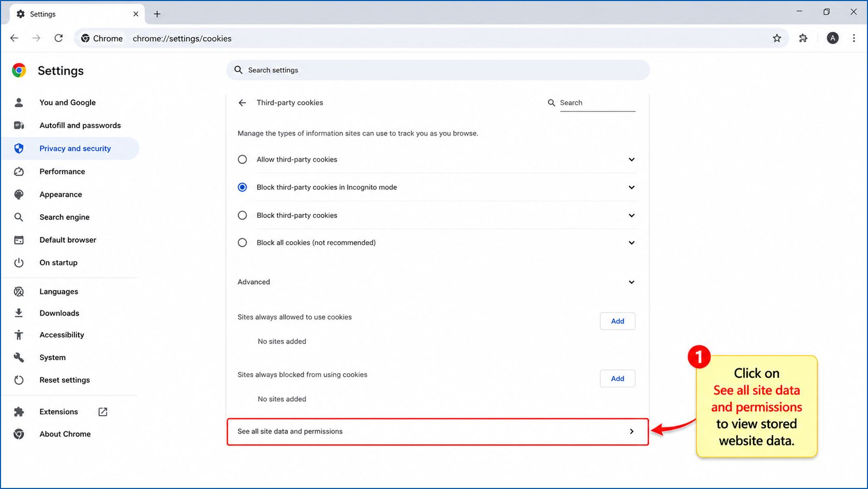Click the Privacy and security shield icon
This screenshot has height=489, width=868.
(x=19, y=149)
